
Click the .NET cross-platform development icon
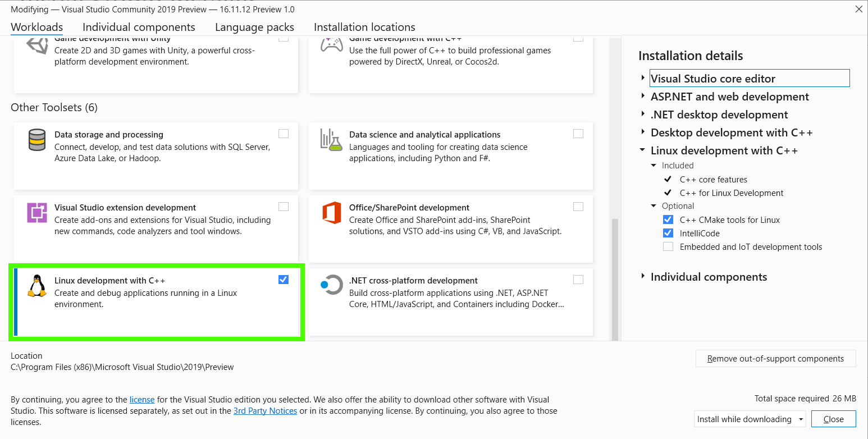pyautogui.click(x=332, y=285)
